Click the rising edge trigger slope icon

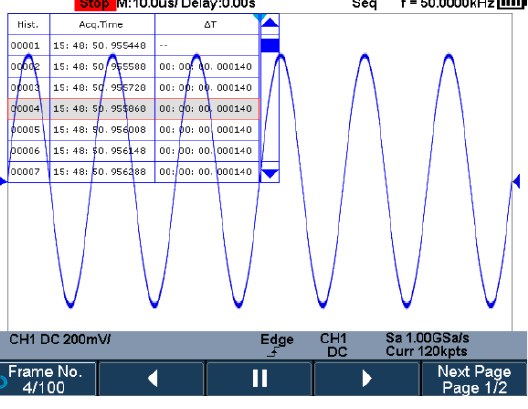click(x=274, y=352)
